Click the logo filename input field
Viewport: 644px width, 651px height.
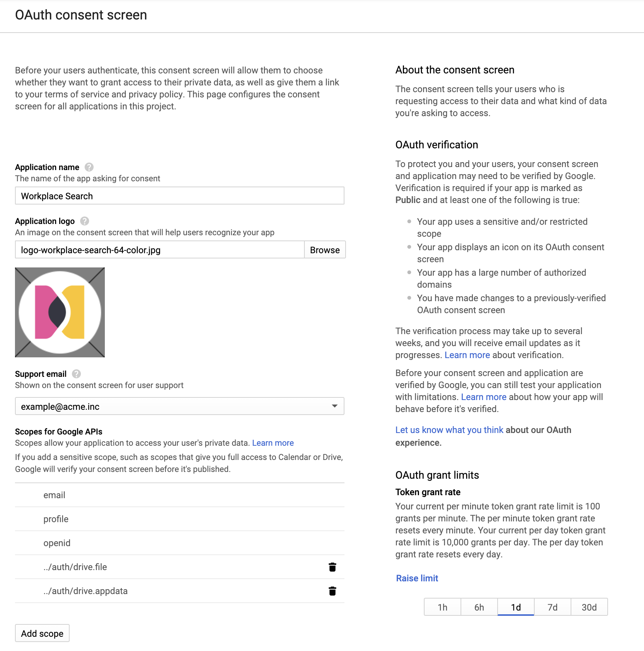point(160,250)
